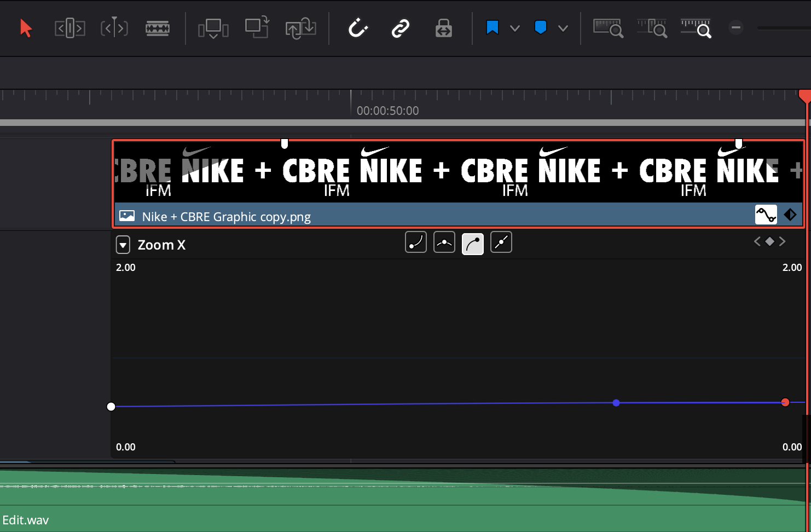
Task: Toggle clip curve editor button
Action: tap(766, 215)
